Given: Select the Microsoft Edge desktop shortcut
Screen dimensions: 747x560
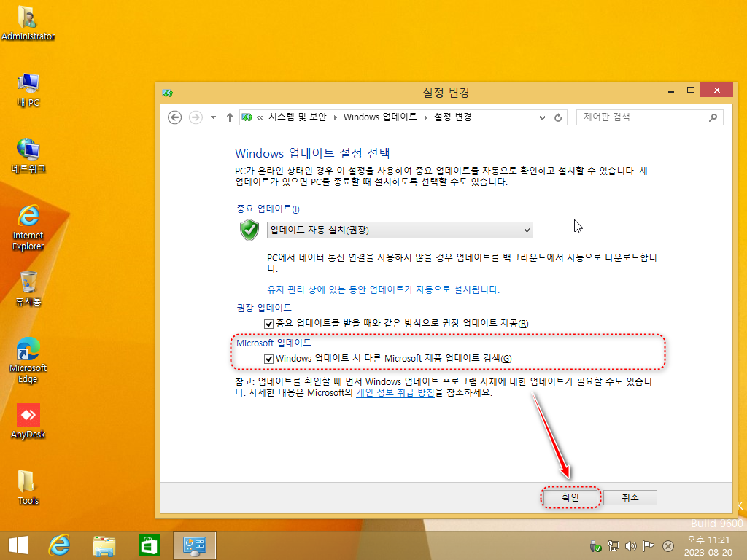Looking at the screenshot, I should point(28,360).
